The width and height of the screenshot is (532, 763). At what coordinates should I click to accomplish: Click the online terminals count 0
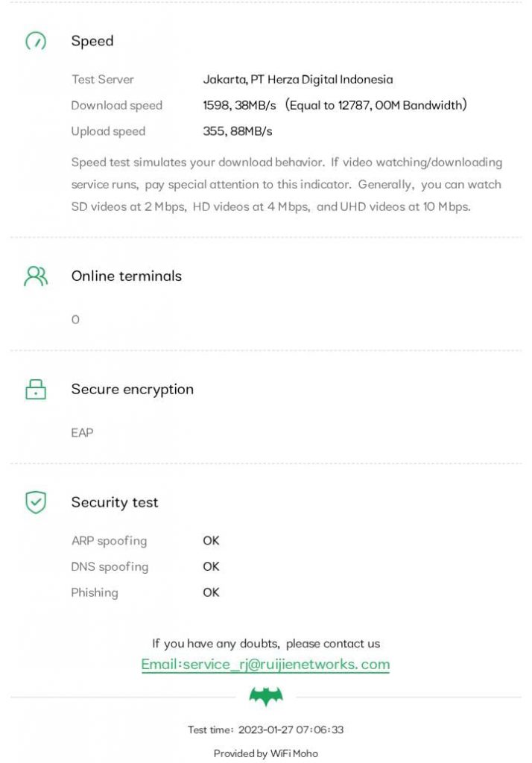(75, 320)
